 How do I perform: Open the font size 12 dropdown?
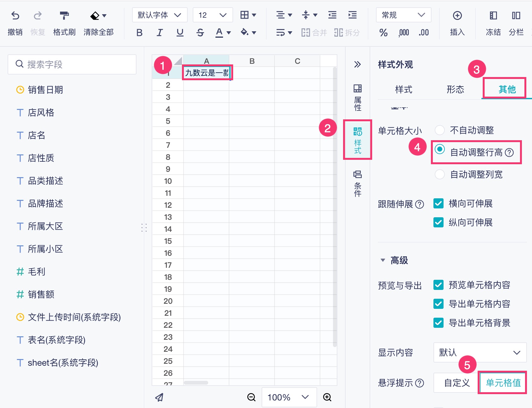point(213,15)
